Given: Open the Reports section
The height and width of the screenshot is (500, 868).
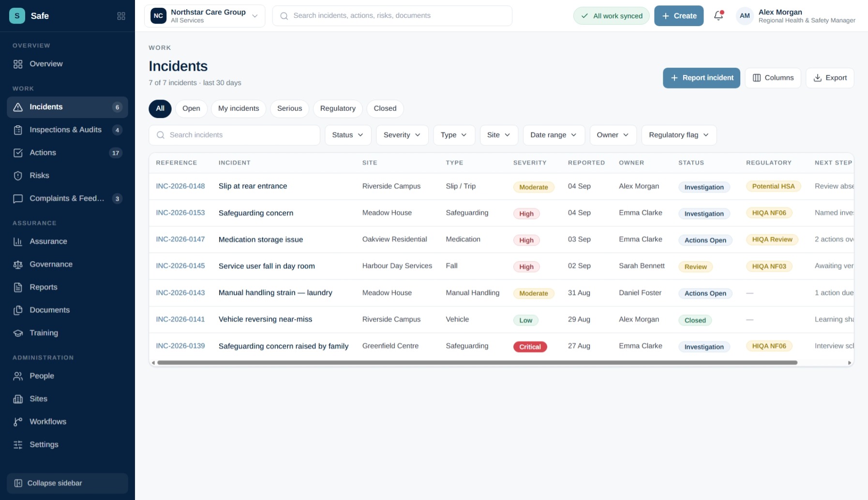Looking at the screenshot, I should coord(67,287).
